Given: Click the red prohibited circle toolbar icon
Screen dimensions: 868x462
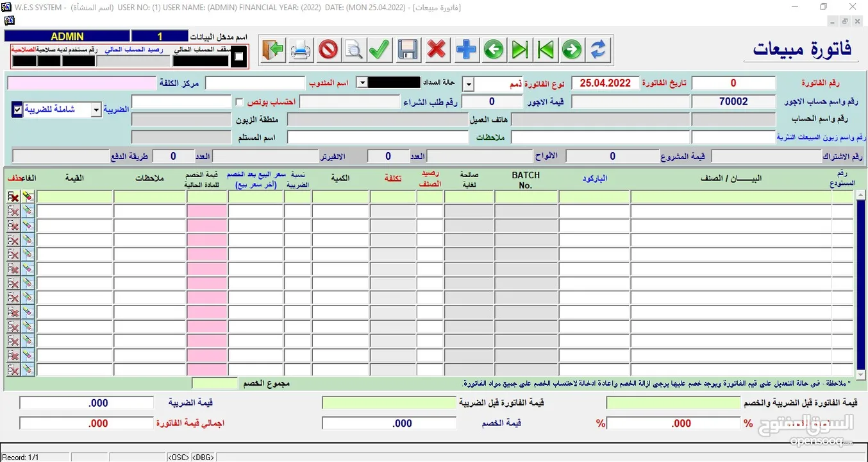Looking at the screenshot, I should (328, 50).
